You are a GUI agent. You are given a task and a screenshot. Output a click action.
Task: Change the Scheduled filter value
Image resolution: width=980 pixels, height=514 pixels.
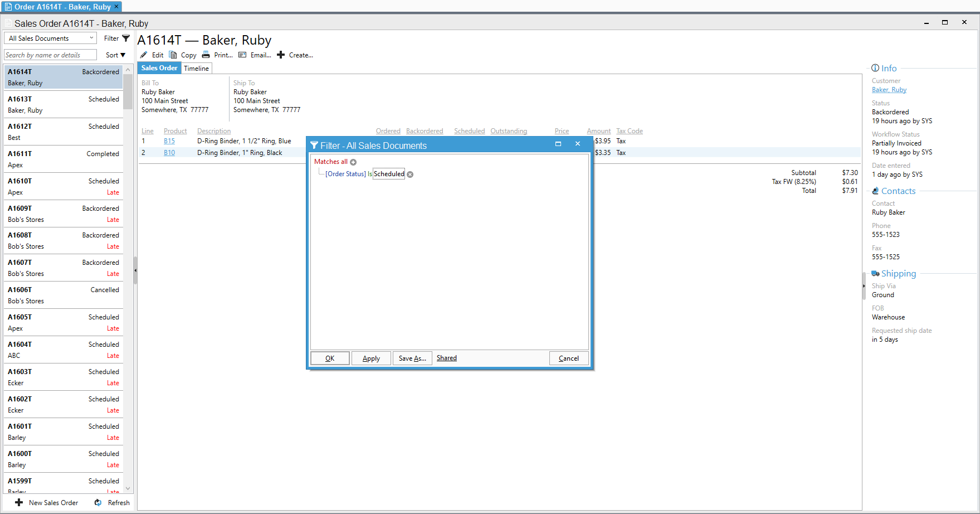click(x=389, y=174)
